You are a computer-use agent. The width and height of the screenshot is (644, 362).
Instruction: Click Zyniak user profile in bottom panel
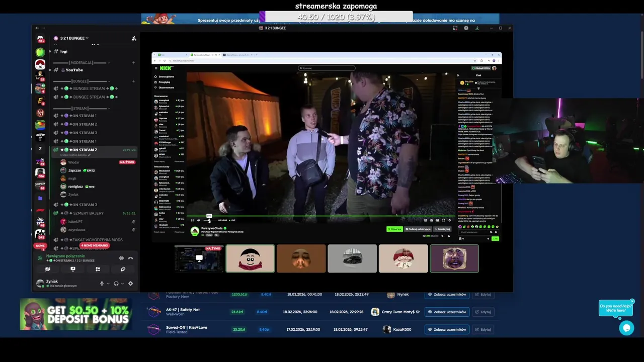click(62, 284)
